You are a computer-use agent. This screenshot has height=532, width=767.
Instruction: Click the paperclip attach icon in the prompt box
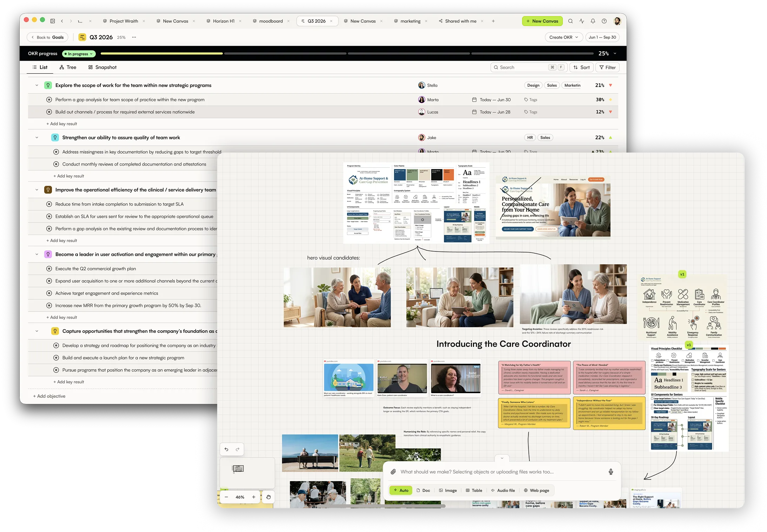point(393,472)
